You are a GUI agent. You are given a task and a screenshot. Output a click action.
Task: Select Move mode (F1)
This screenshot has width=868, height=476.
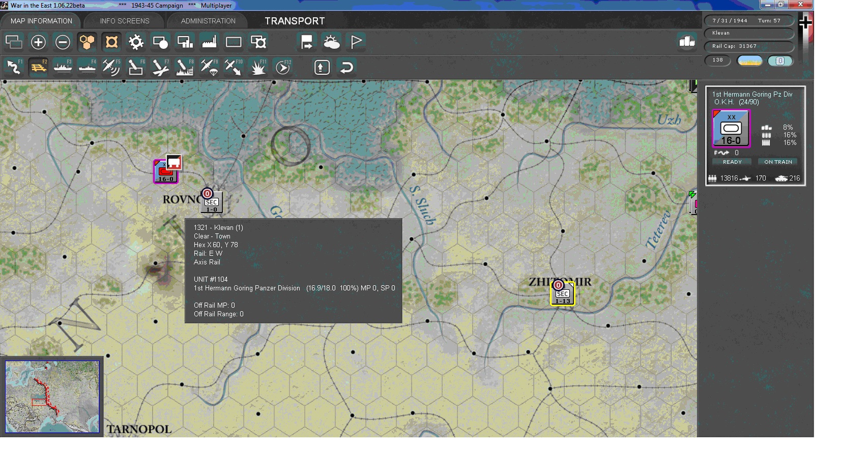(x=14, y=67)
